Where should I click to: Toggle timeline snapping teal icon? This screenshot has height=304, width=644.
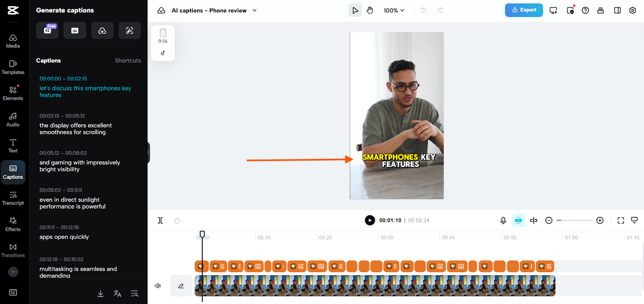pos(518,220)
